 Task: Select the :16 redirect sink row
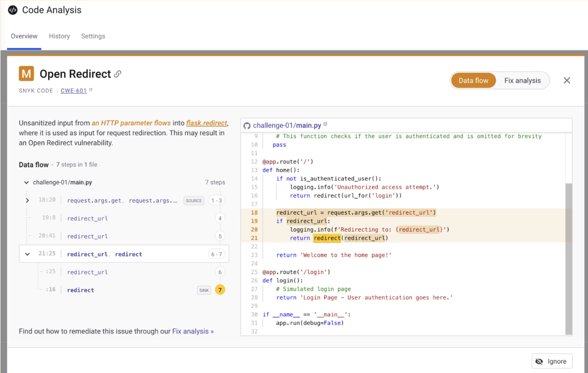124,290
